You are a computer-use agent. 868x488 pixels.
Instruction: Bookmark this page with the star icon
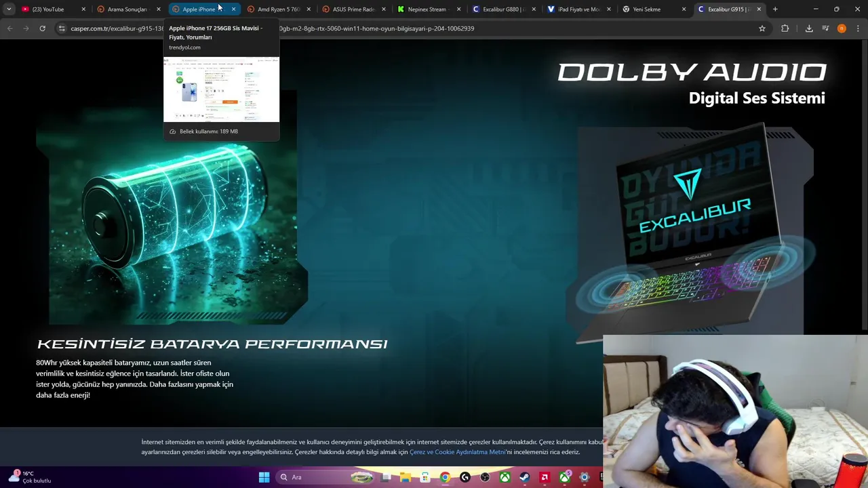point(762,28)
